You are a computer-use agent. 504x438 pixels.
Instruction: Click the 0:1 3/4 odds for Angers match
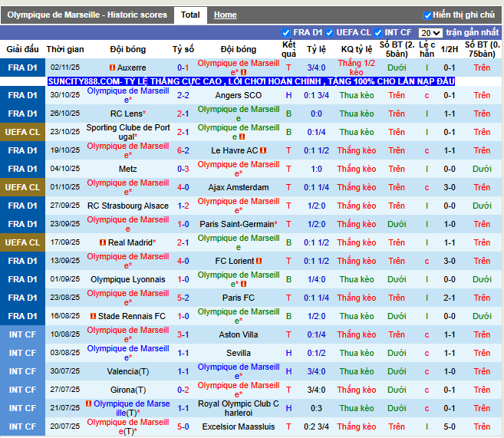316,95
